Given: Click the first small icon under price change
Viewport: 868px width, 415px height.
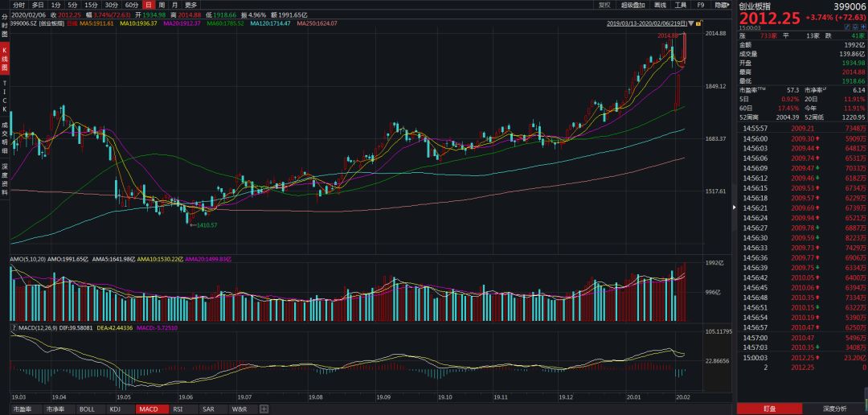Looking at the screenshot, I should (x=847, y=27).
